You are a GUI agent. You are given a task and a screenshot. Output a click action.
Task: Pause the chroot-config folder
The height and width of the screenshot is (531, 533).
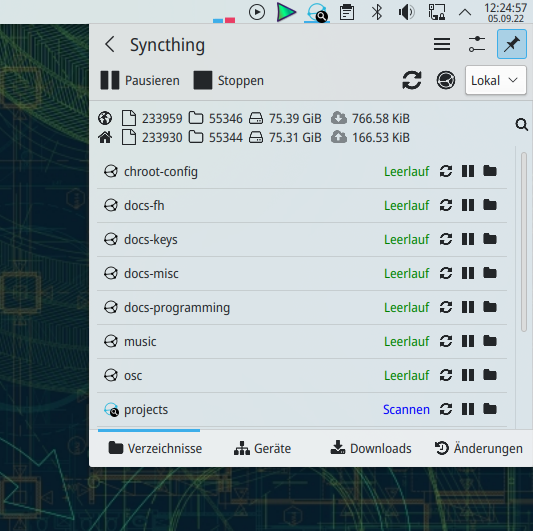pyautogui.click(x=468, y=171)
